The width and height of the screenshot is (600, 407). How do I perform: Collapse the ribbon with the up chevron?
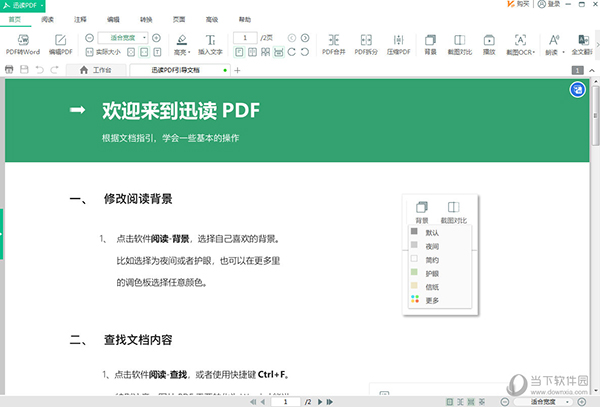coord(592,70)
